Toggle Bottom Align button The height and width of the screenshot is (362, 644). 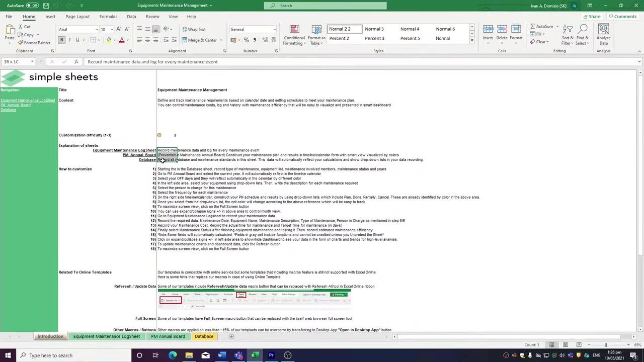click(x=155, y=29)
